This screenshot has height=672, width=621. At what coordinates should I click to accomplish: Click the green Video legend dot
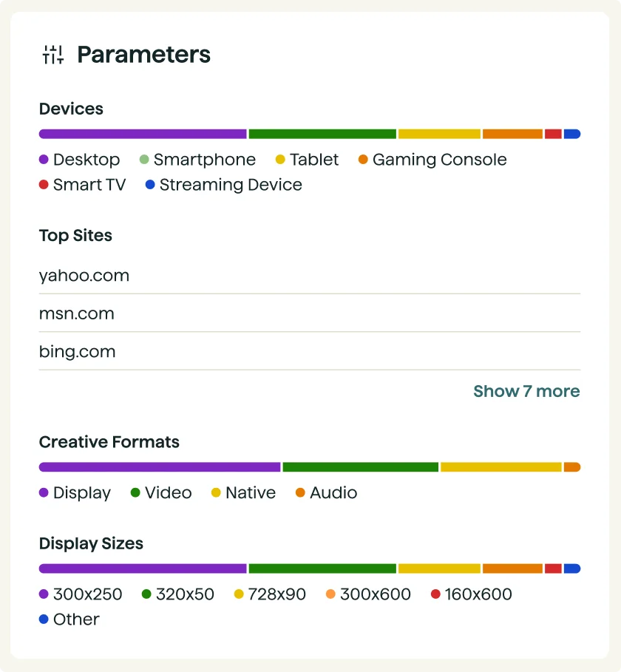pos(135,493)
